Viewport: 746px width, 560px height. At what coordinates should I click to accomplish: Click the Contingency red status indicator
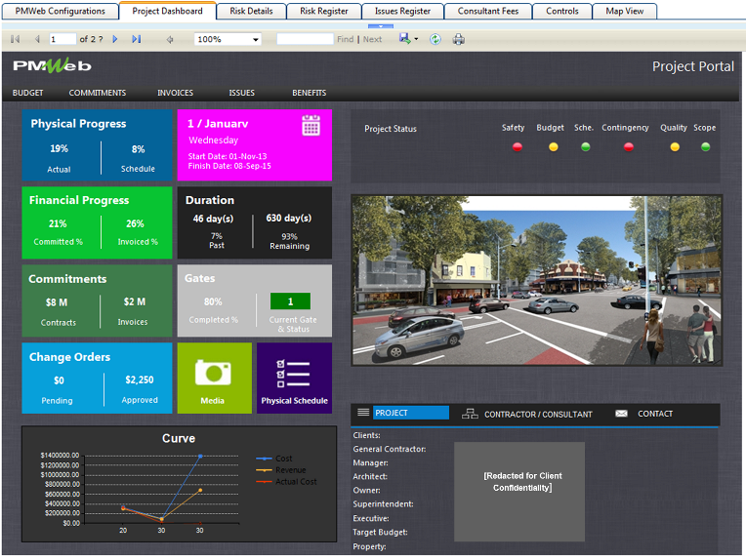(629, 147)
